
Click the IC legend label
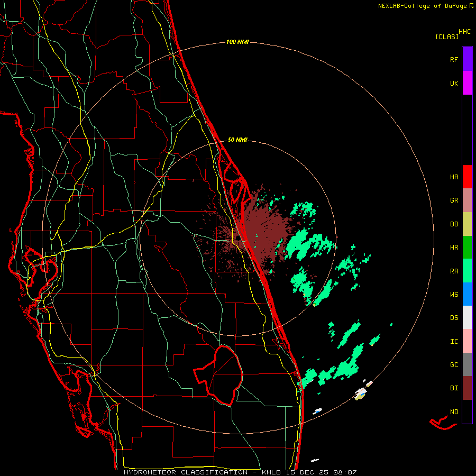tap(454, 341)
